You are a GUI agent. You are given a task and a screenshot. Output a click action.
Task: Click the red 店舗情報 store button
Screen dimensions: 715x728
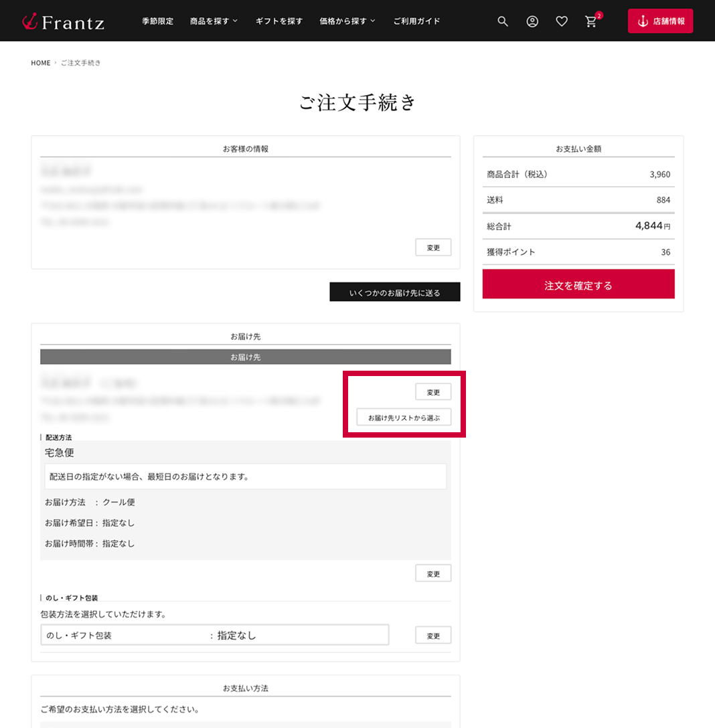pos(660,21)
